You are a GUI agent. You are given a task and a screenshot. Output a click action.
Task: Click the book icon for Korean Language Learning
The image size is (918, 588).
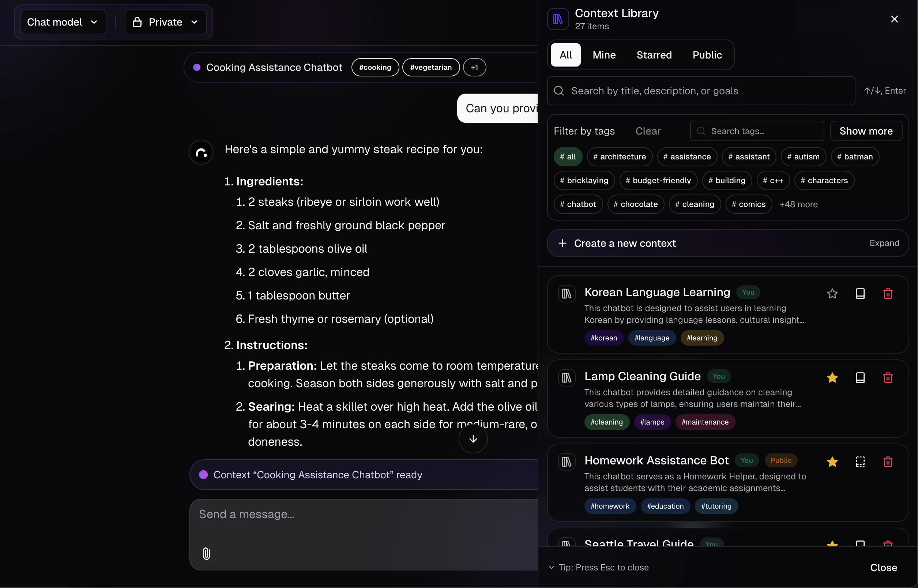point(860,294)
